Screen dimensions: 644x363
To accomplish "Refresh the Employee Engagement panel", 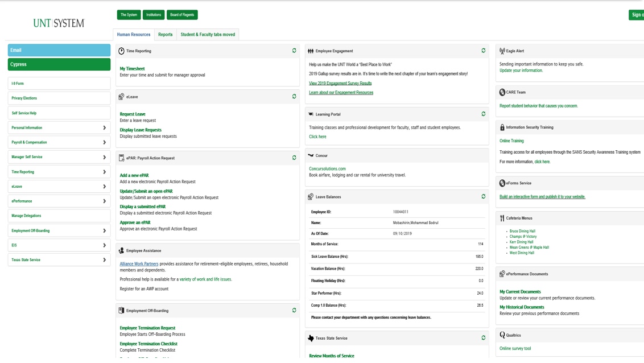I will tap(484, 51).
